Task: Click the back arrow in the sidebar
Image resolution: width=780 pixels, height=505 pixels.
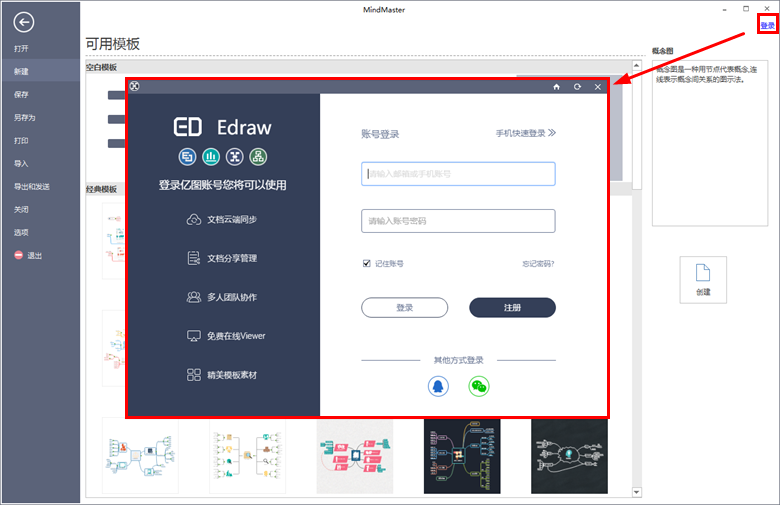Action: [x=24, y=22]
